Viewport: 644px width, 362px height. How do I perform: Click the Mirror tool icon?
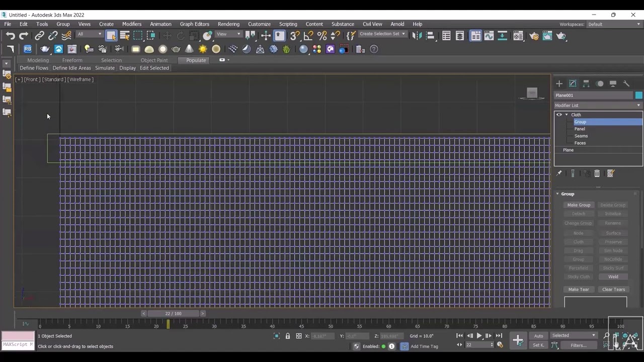coord(417,36)
